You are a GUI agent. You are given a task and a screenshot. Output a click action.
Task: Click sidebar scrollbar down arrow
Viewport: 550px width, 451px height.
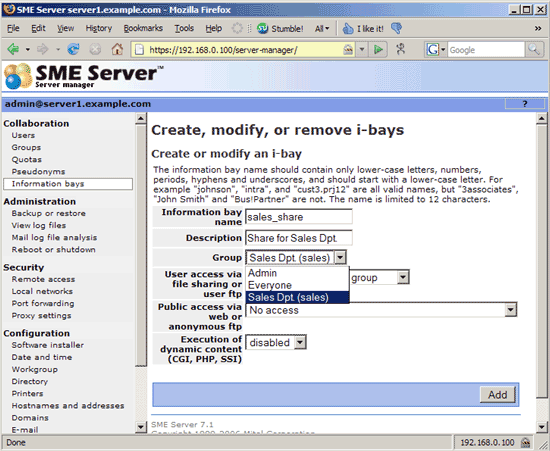pos(141,427)
